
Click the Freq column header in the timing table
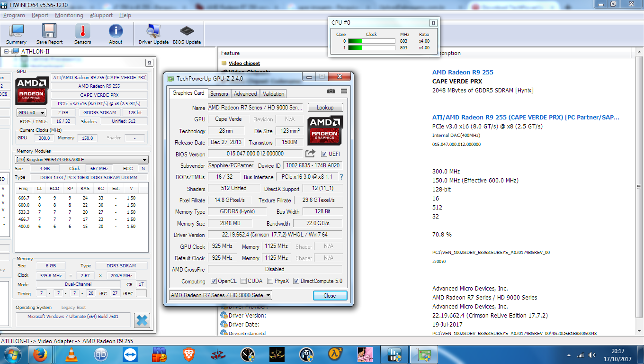[23, 189]
